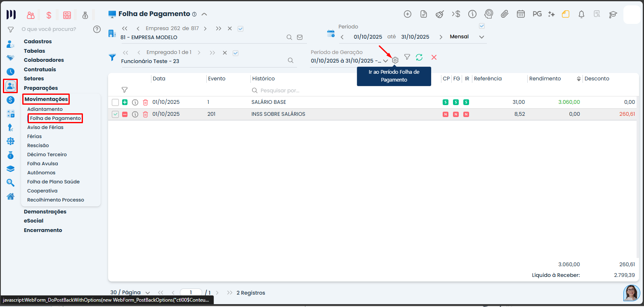This screenshot has width=644, height=307.
Task: Expand the Período de Geração dropdown
Action: [x=385, y=61]
